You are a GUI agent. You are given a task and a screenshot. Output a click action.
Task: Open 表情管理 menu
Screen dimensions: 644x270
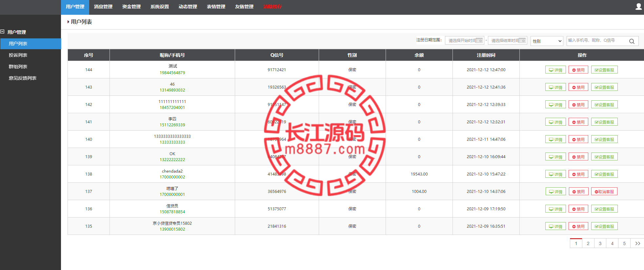(216, 7)
